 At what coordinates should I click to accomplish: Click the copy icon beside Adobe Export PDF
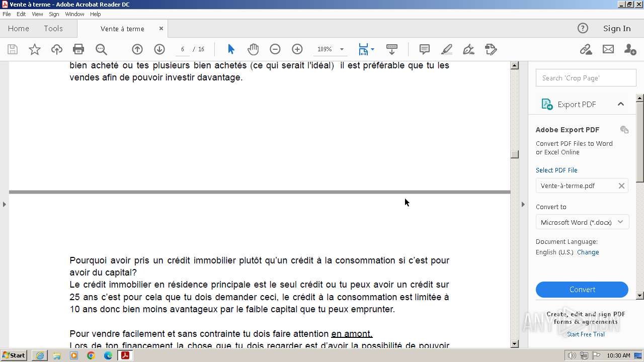click(x=624, y=130)
